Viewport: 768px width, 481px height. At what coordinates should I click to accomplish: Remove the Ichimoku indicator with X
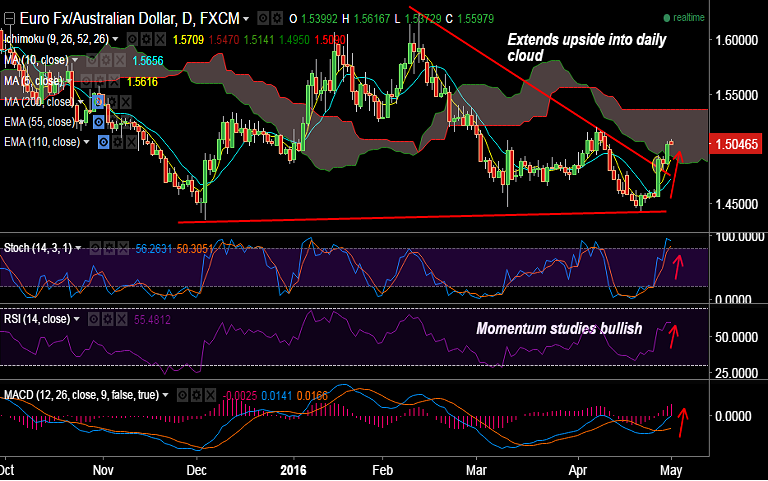pos(160,39)
